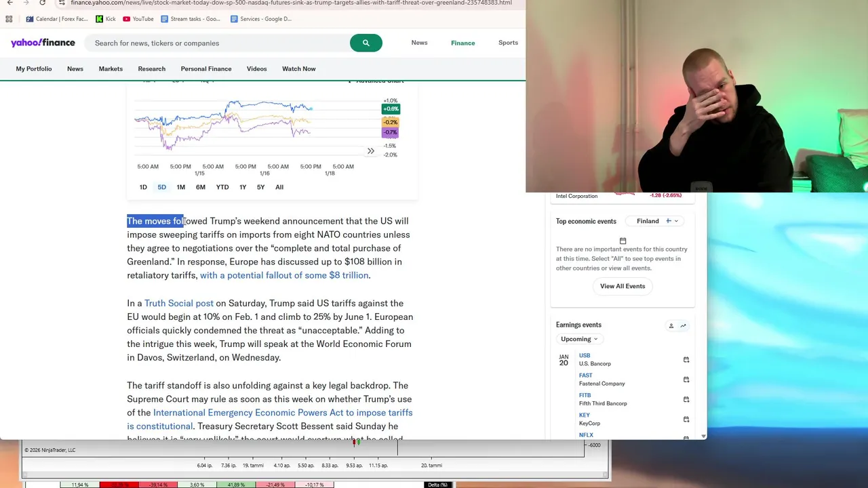Click the browser forward arrow
The width and height of the screenshot is (868, 488).
click(26, 3)
